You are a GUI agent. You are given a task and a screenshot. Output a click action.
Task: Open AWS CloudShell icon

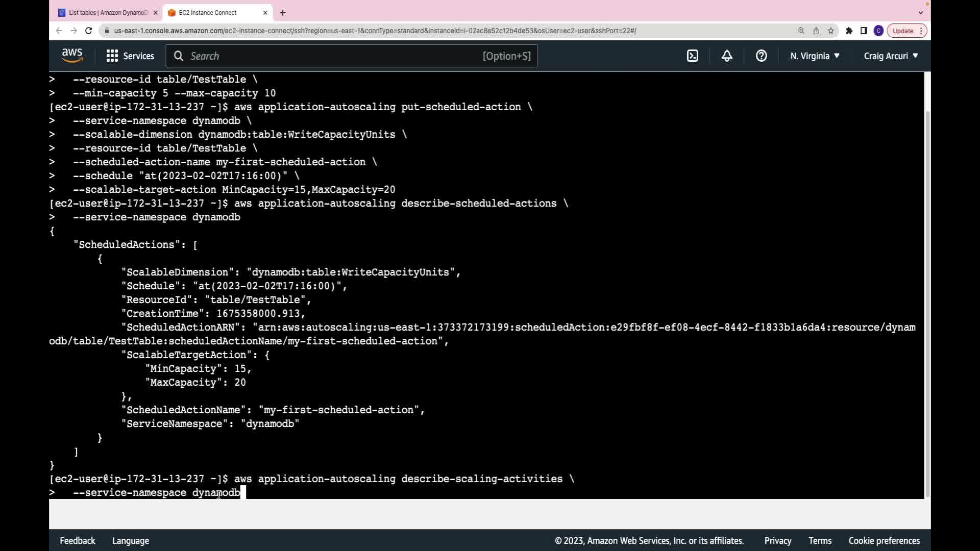(692, 56)
